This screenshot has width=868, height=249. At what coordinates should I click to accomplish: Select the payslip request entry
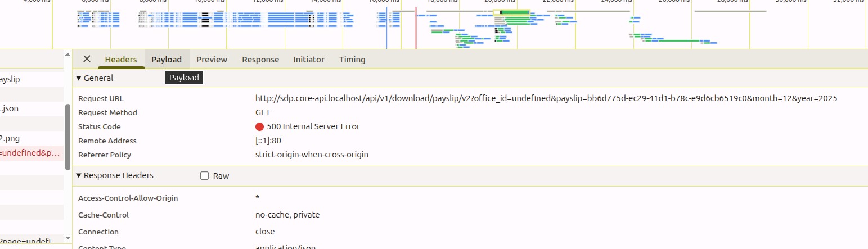point(32,79)
